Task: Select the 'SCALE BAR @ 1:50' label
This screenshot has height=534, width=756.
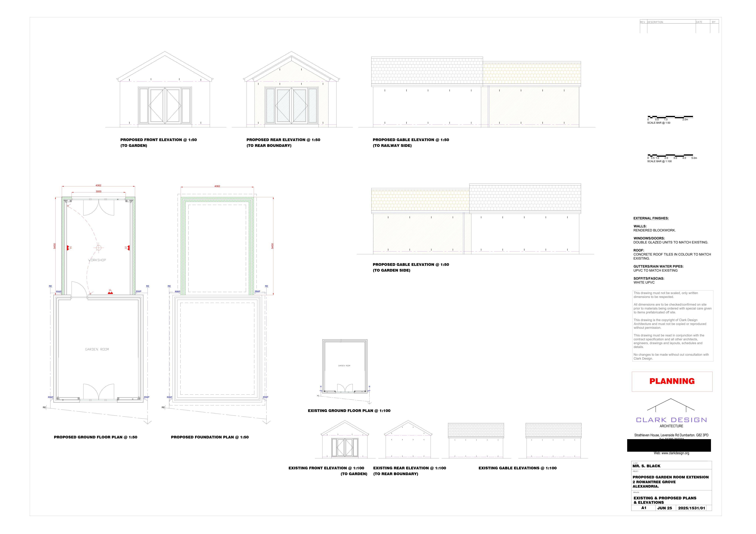Action: 659,123
